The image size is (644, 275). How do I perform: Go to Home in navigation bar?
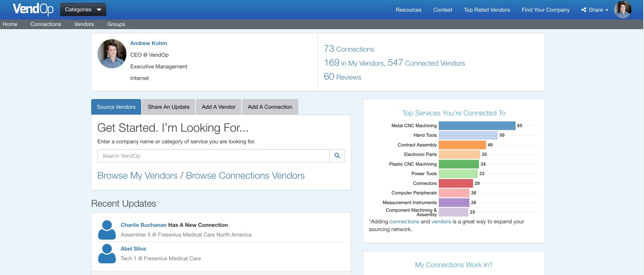10,24
